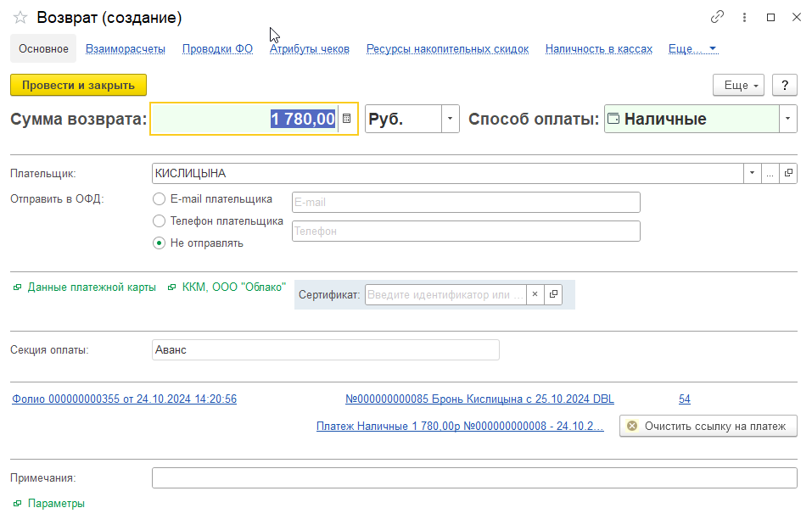Open the Бронь Кислицына reservation link
This screenshot has width=812, height=519.
tap(479, 399)
